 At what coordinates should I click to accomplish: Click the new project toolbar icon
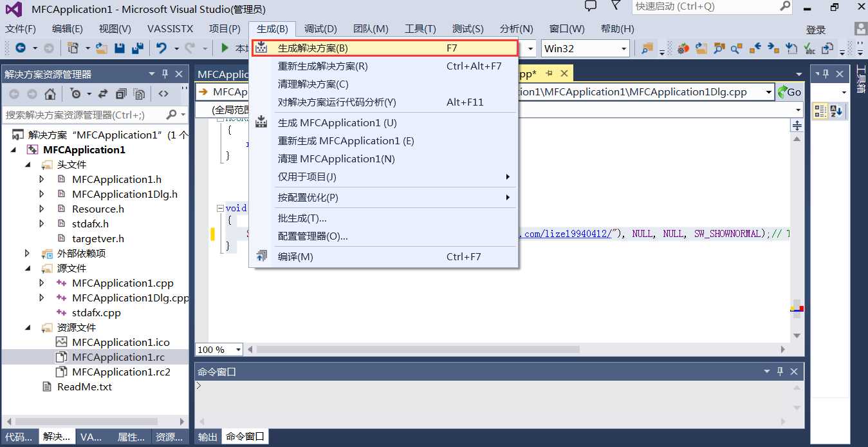[72, 48]
